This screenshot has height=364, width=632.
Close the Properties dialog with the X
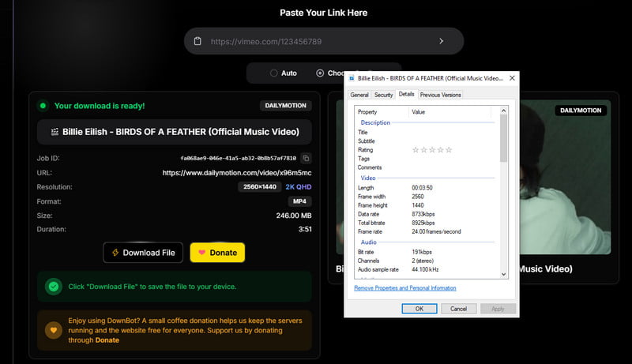(x=512, y=78)
